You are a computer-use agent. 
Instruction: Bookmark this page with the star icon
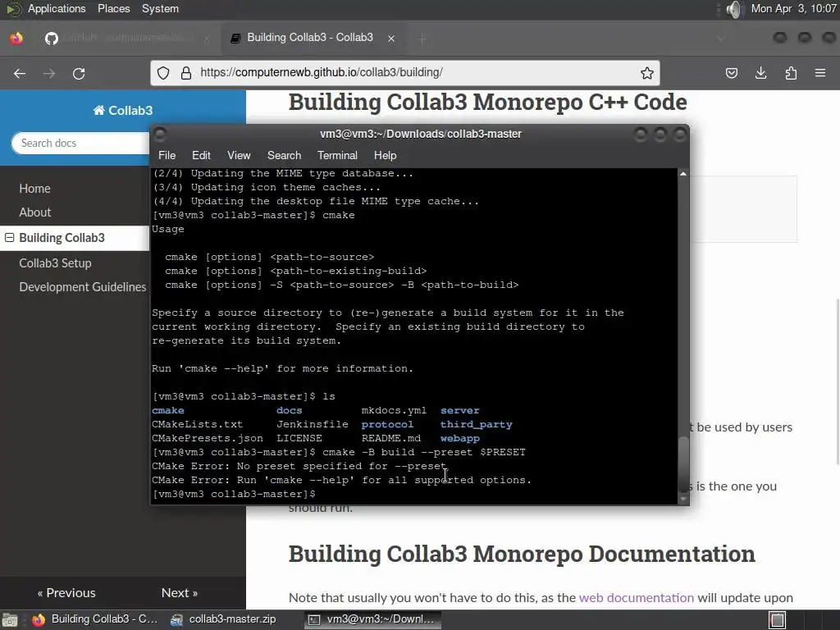click(x=646, y=73)
